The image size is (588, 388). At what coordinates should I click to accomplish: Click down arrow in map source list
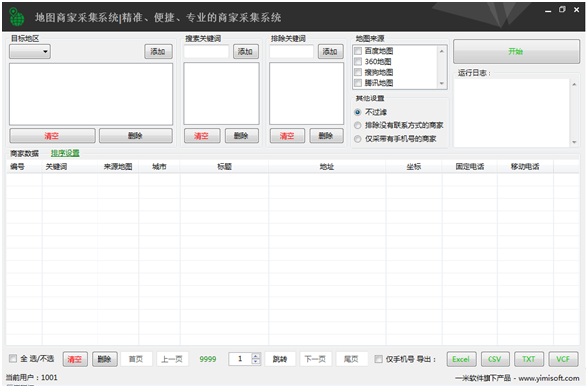pyautogui.click(x=442, y=83)
